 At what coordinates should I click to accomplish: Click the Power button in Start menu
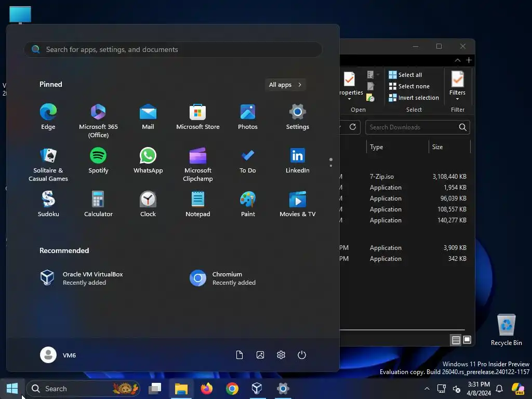(302, 355)
